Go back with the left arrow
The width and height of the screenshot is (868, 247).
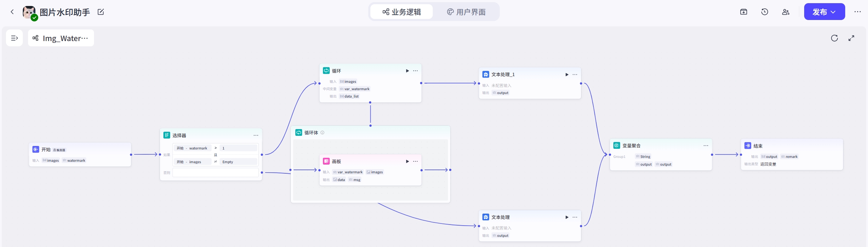[12, 12]
